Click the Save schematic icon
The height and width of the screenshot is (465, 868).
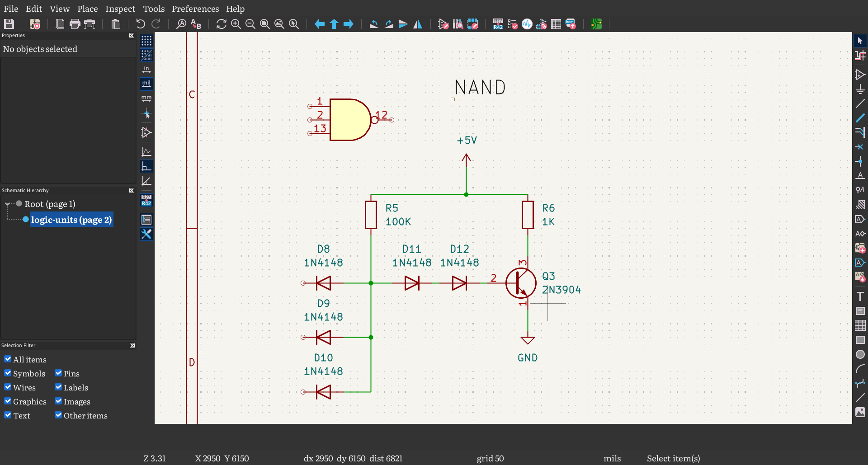(9, 24)
